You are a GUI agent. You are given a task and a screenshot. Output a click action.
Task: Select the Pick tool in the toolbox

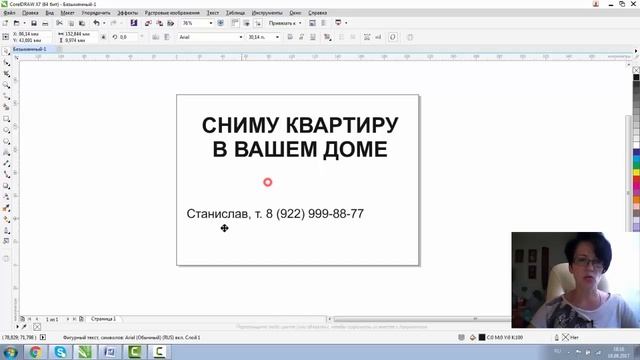[x=6, y=52]
